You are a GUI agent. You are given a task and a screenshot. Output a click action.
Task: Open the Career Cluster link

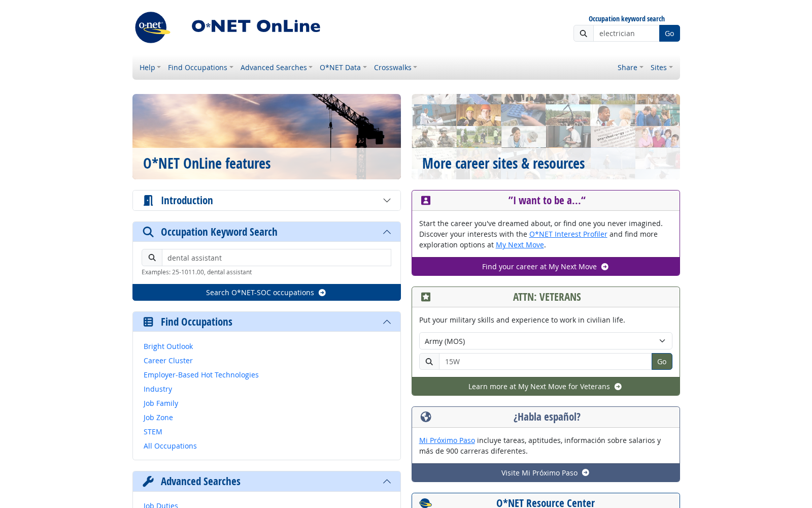click(x=168, y=361)
